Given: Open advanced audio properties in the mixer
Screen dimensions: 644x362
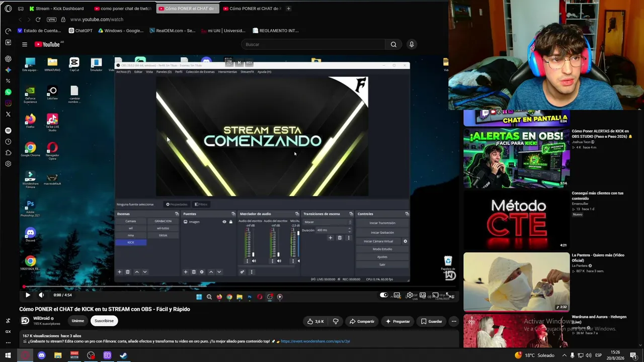Looking at the screenshot, I should click(242, 272).
